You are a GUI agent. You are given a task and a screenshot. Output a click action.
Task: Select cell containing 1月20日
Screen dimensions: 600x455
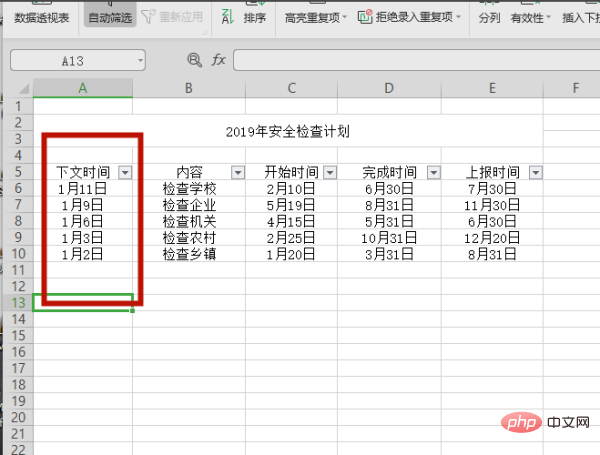292,254
